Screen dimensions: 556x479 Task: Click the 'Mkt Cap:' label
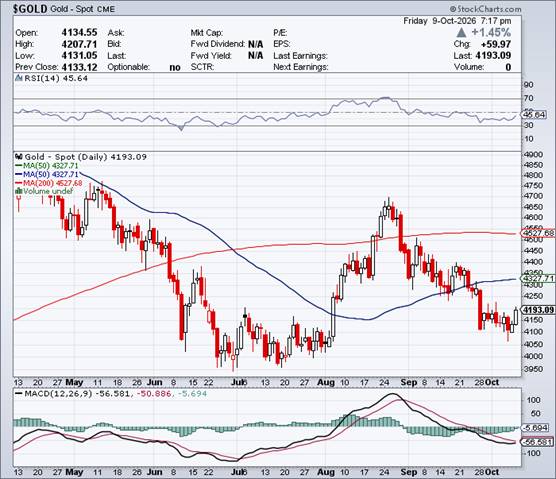pos(207,33)
